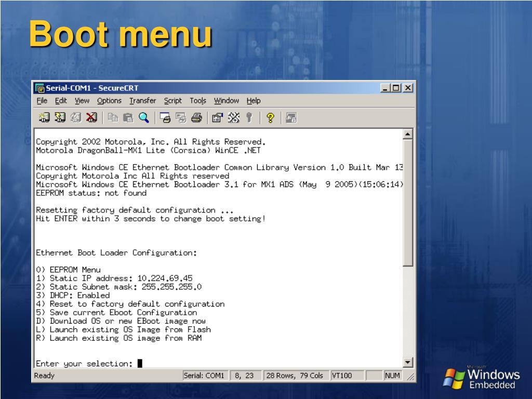Open the Edit menu
The width and height of the screenshot is (532, 399).
tap(61, 101)
